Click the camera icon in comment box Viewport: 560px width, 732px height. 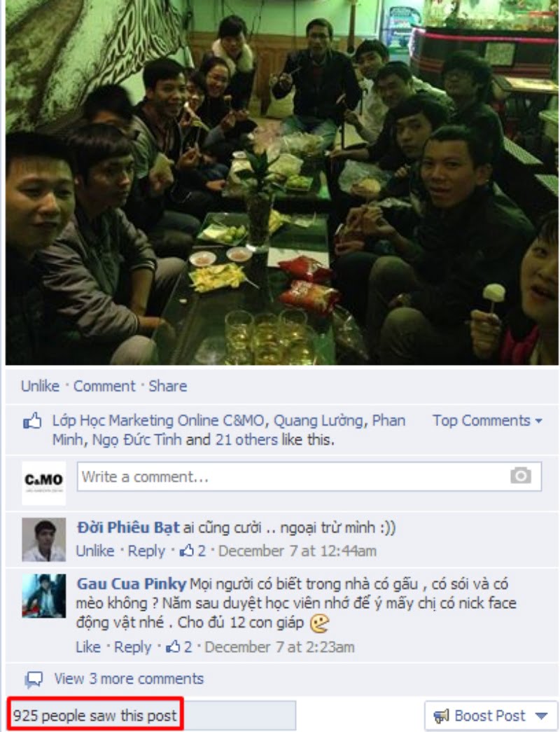[520, 476]
